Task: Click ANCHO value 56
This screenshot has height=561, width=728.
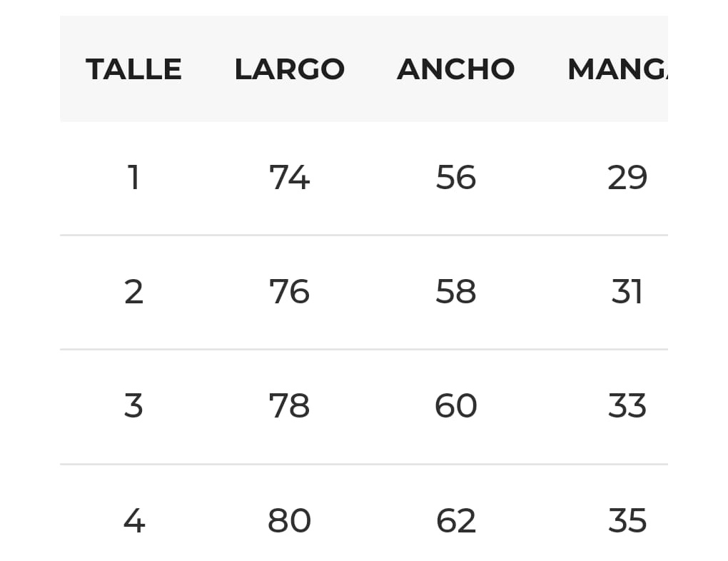Action: (455, 178)
